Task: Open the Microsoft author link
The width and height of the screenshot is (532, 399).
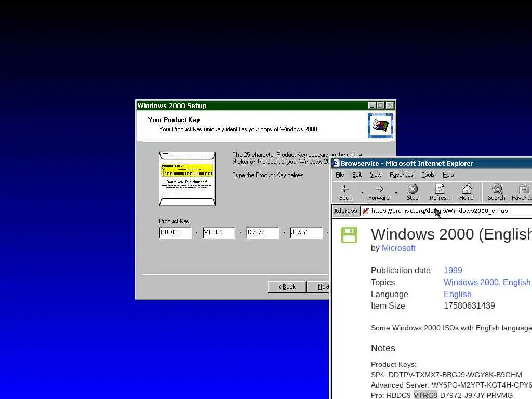Action: [x=398, y=248]
